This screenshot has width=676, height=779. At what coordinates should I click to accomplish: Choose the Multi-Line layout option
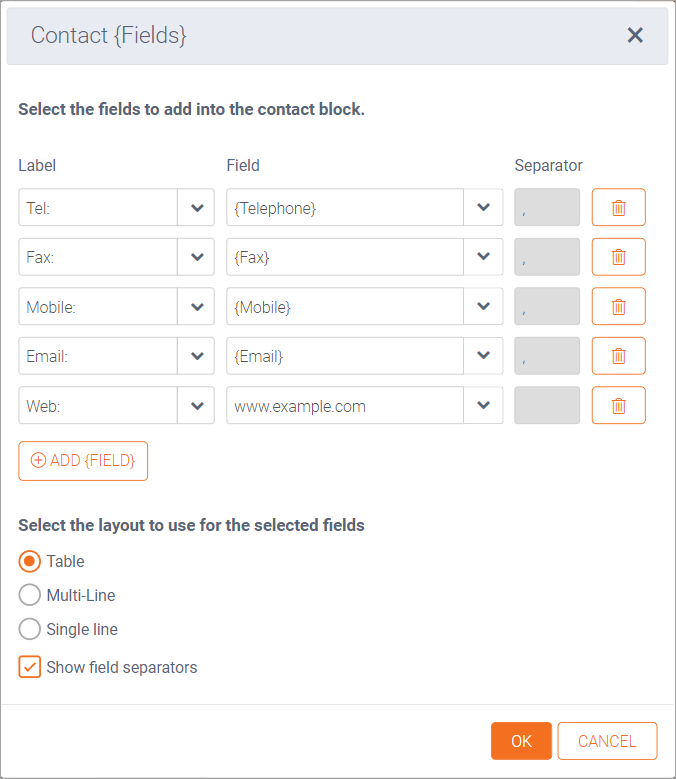click(30, 595)
